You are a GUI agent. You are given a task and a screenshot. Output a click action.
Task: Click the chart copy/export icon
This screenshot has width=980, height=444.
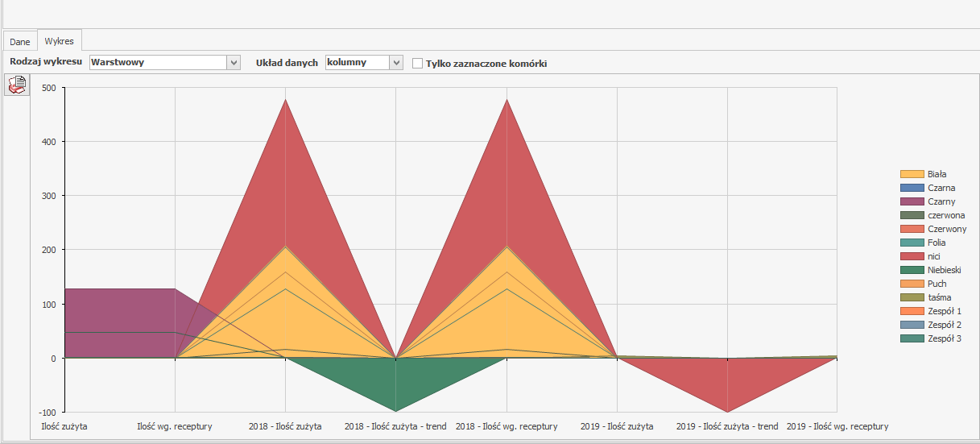point(17,84)
